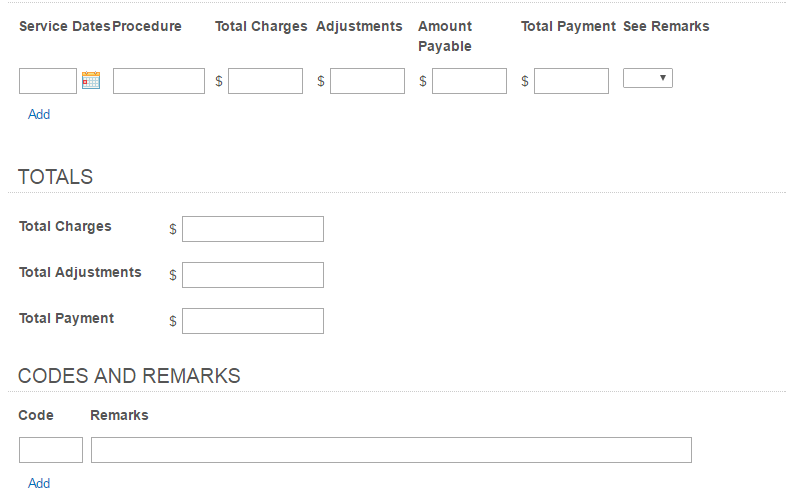Select the Total Adjustments input field
Viewport: 795px width, 501px height.
click(253, 275)
